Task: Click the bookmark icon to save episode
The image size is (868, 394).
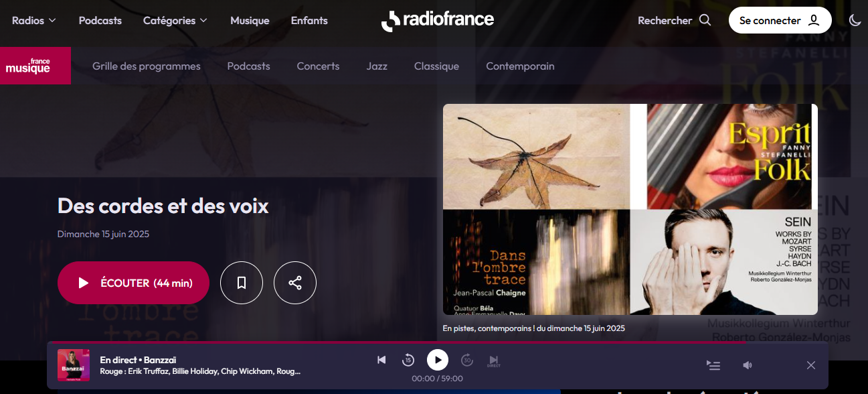Action: [242, 283]
